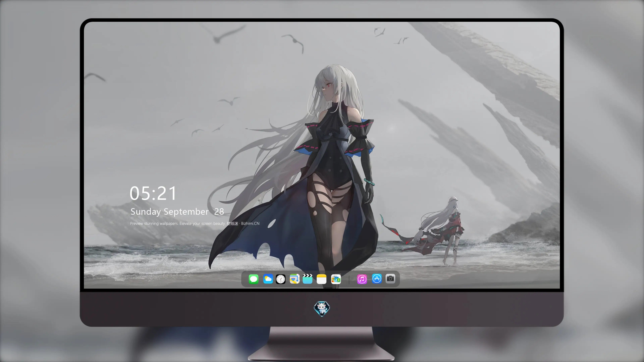The image size is (644, 362).
Task: Click the dragon logo badge on the monitor chin
Action: pyautogui.click(x=322, y=309)
